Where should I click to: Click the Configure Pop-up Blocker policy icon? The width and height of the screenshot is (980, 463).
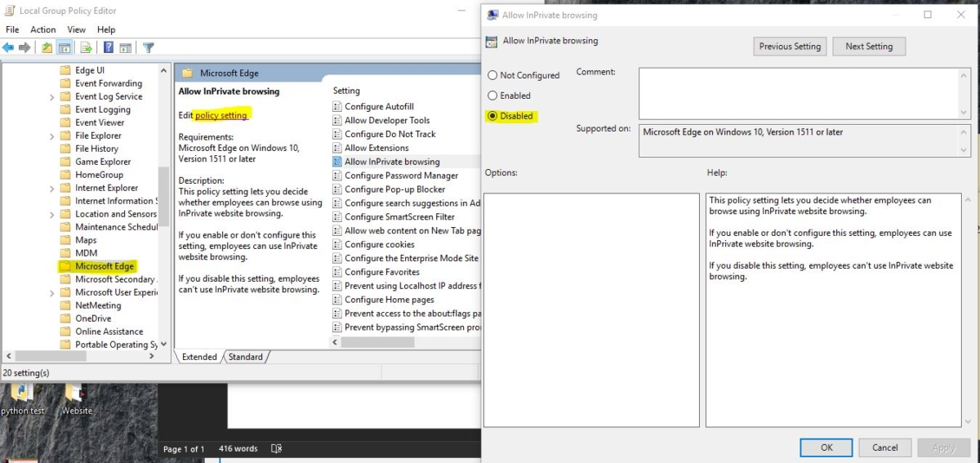[x=337, y=189]
